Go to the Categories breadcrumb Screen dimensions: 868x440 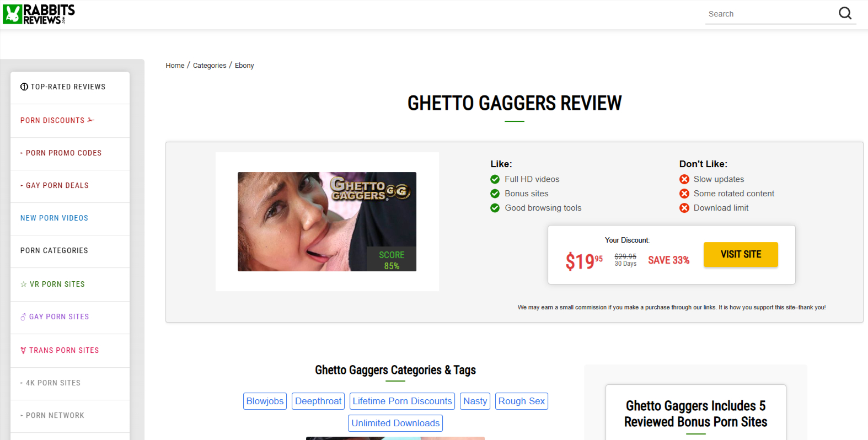(210, 66)
